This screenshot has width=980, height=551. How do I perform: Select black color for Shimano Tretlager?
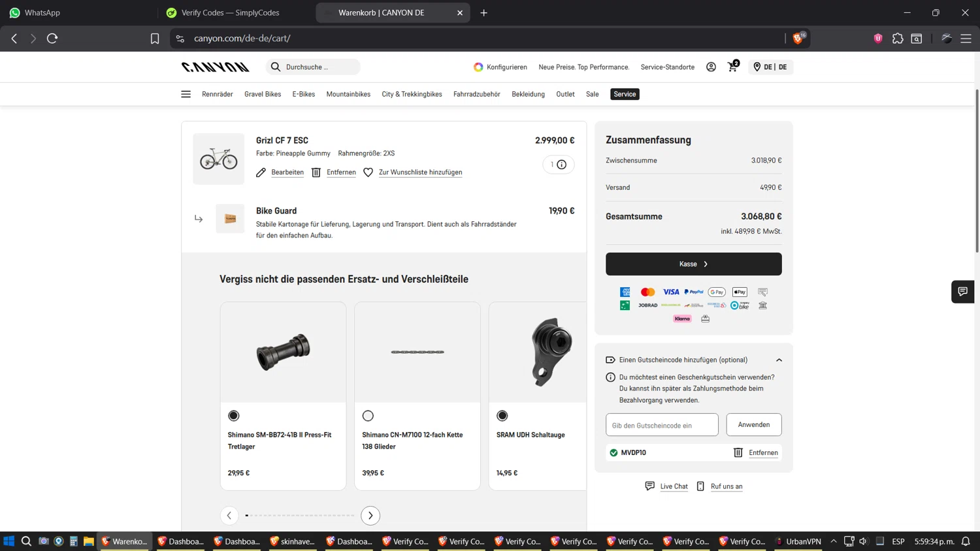pyautogui.click(x=234, y=416)
